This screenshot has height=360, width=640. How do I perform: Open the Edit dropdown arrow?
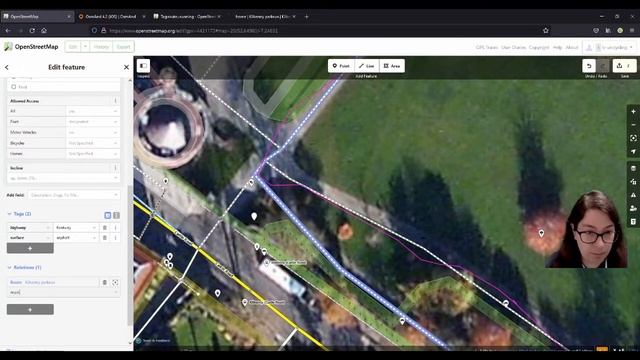tap(85, 47)
